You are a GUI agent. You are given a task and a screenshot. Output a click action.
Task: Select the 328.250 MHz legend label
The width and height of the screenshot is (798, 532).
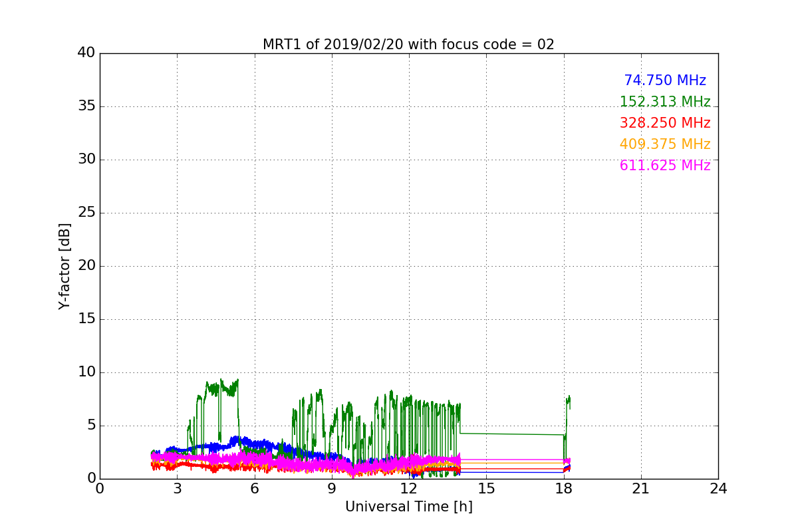665,123
